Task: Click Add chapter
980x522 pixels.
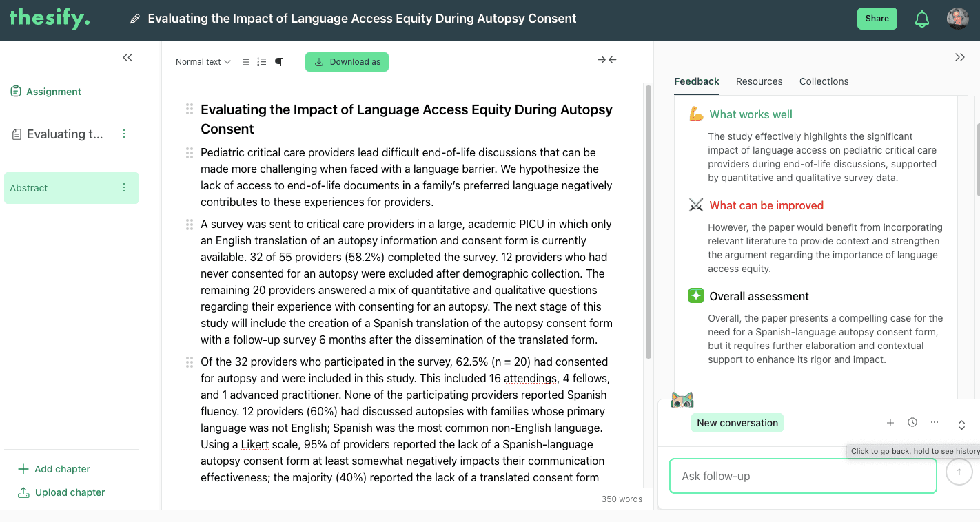Action: pos(54,469)
